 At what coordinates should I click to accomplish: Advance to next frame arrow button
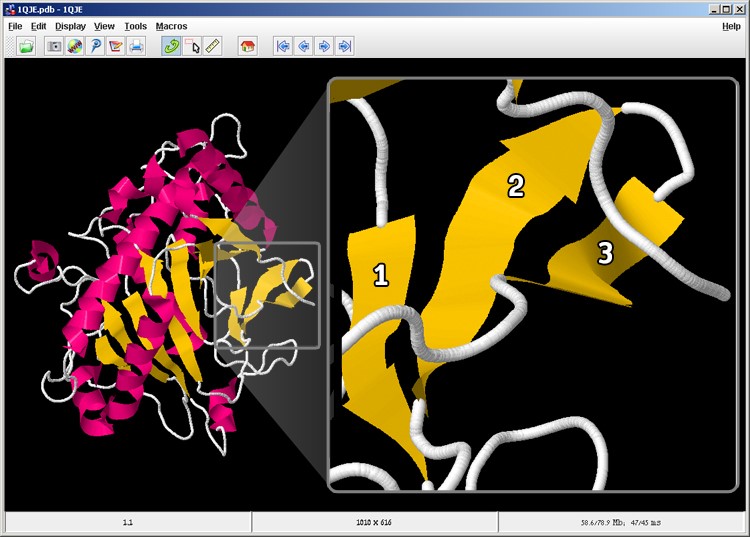pyautogui.click(x=324, y=46)
